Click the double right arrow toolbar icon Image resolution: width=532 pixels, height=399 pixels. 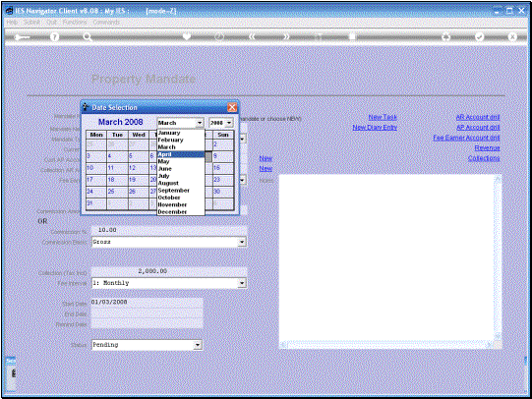click(x=286, y=37)
